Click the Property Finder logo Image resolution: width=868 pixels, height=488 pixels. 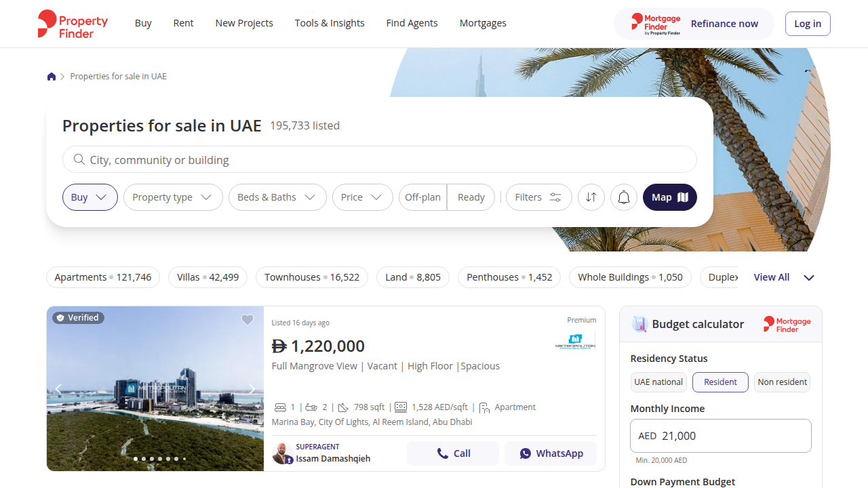pos(73,24)
